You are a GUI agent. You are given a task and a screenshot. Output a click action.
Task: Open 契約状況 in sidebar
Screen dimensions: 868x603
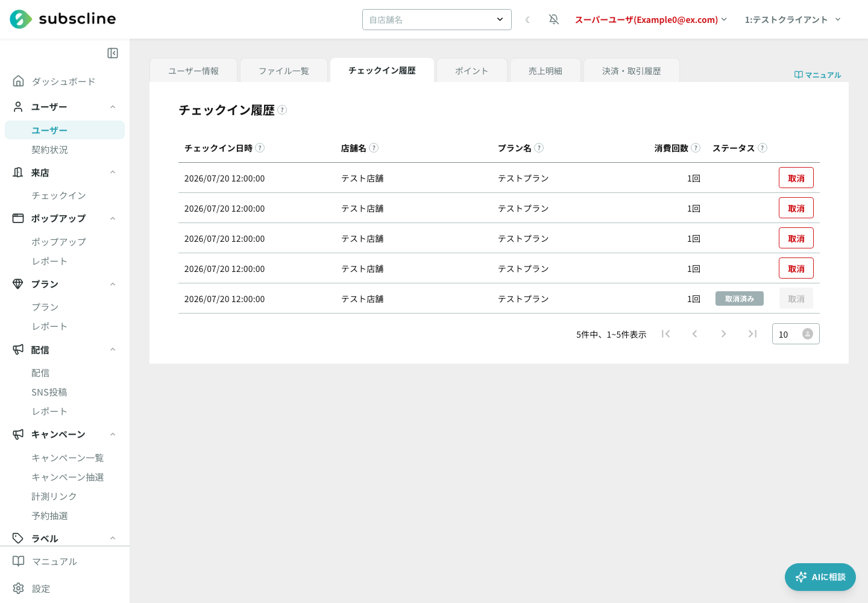point(49,150)
